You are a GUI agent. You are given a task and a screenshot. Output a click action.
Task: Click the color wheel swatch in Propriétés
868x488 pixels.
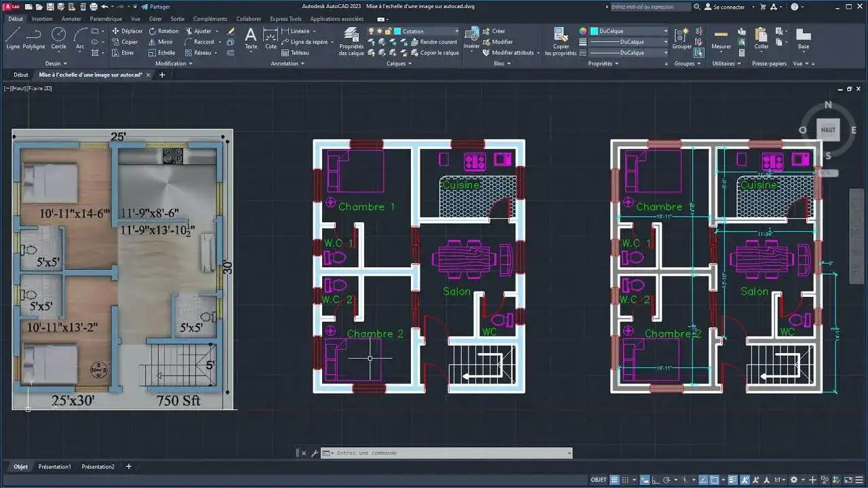[582, 30]
